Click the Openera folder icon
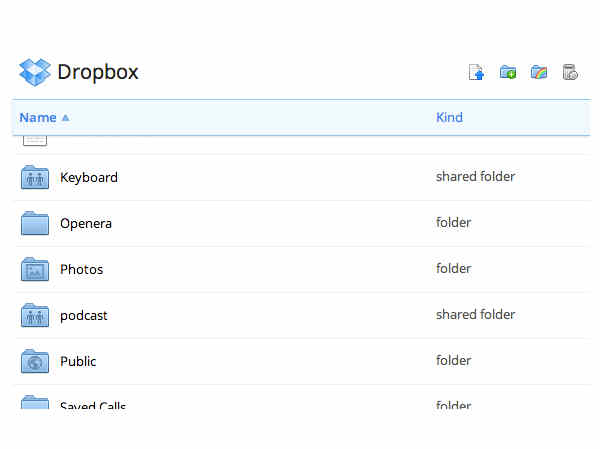Viewport: 600px width, 450px height. tap(35, 223)
